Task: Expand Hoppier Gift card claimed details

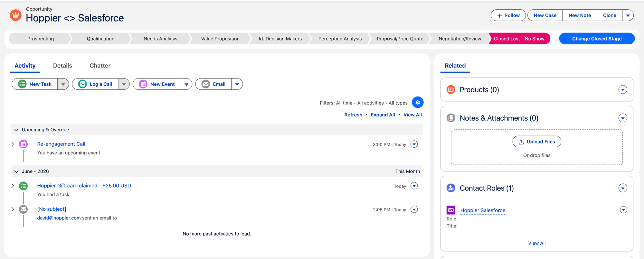Action: coord(13,186)
